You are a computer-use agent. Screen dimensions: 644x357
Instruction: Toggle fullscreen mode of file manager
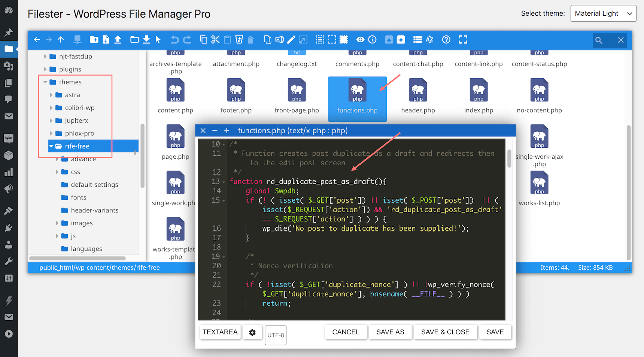[x=463, y=40]
